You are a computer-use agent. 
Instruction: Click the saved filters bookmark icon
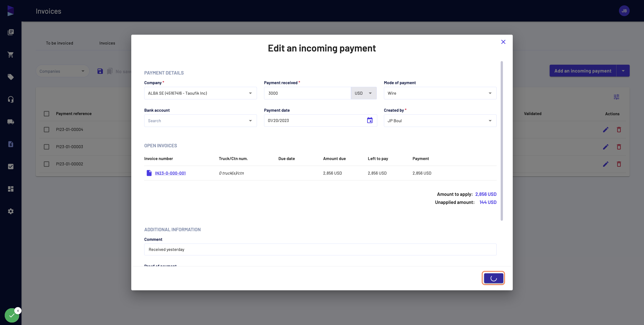(110, 71)
